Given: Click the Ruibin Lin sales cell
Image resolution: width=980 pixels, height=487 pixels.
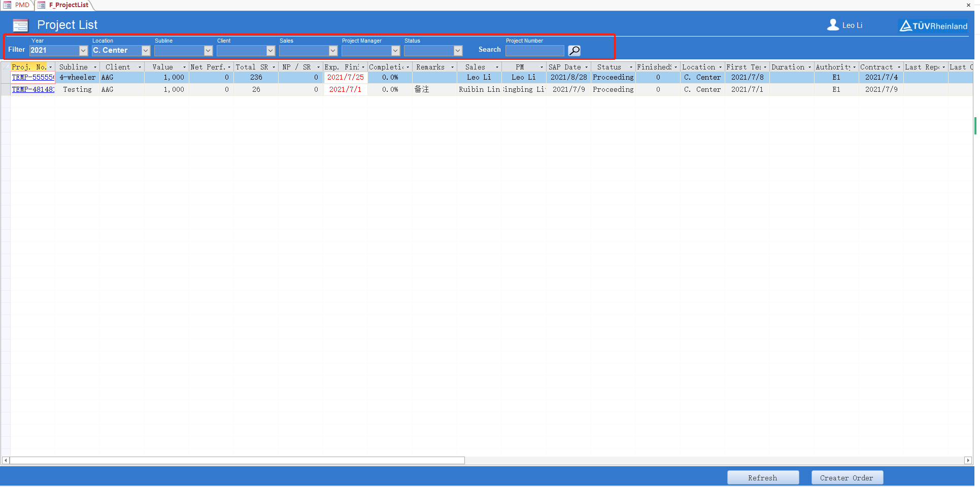Looking at the screenshot, I should (x=479, y=89).
